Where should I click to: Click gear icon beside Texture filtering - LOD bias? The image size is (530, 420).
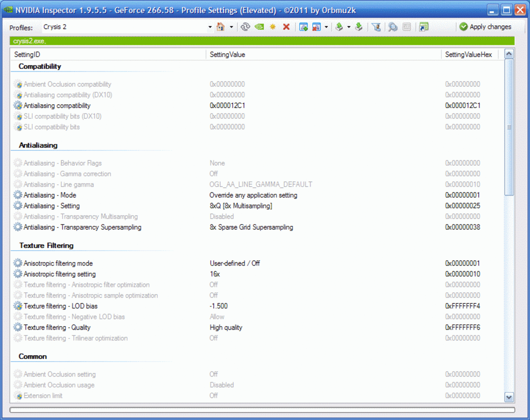pos(18,306)
